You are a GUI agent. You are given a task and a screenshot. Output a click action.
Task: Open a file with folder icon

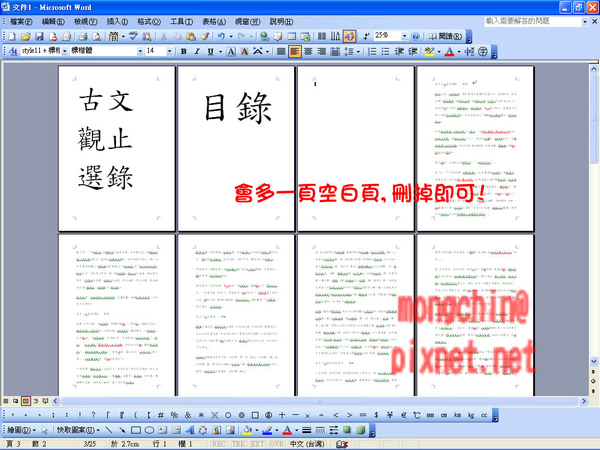[25, 36]
